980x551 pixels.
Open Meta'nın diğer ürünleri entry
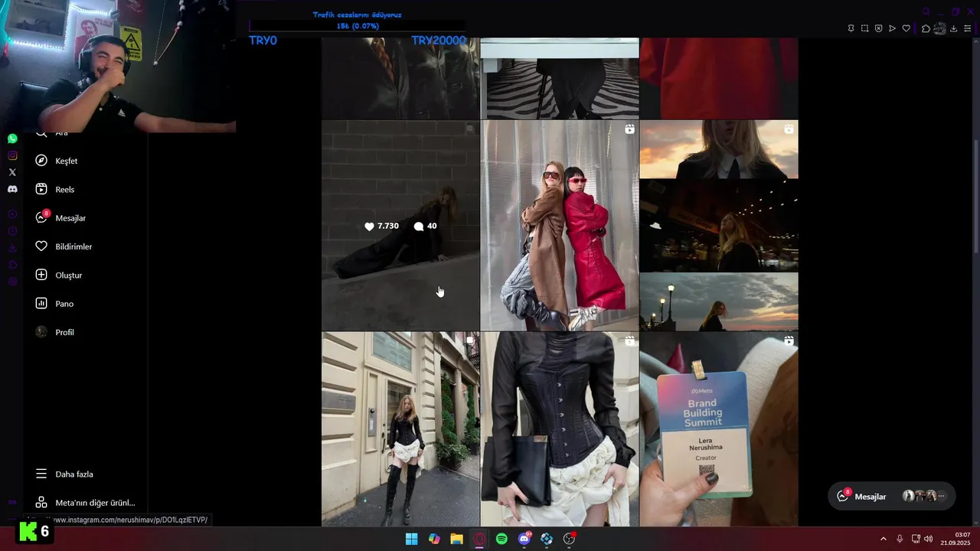pos(85,503)
